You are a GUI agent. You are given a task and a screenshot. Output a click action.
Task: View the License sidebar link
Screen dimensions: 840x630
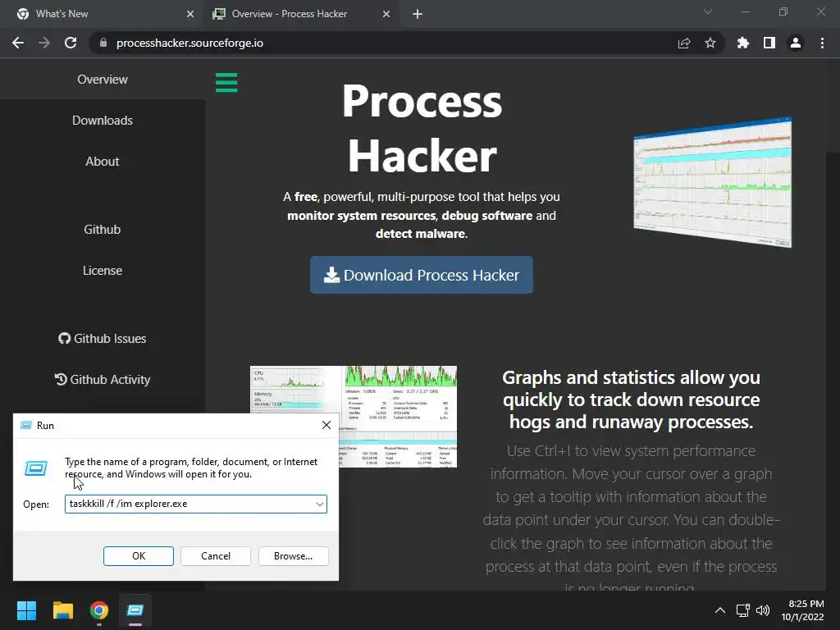[x=103, y=271]
